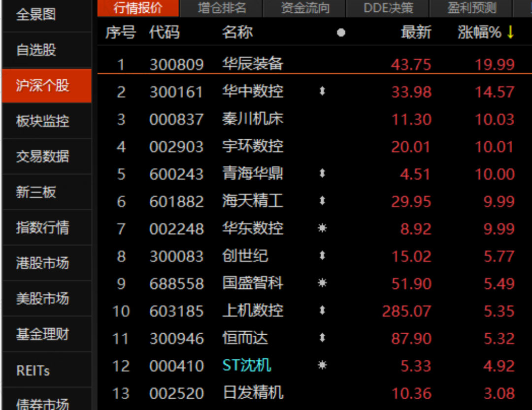Click latest price 87.90
The width and height of the screenshot is (532, 410).
(411, 339)
